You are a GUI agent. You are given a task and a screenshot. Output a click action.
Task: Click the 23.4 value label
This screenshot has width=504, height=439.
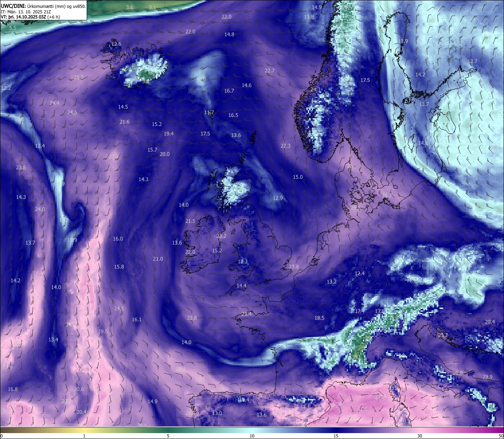[246, 314]
